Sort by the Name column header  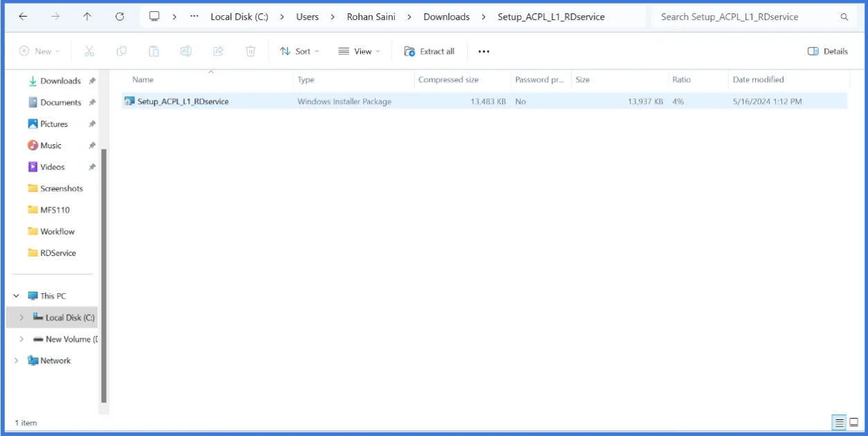coord(143,80)
